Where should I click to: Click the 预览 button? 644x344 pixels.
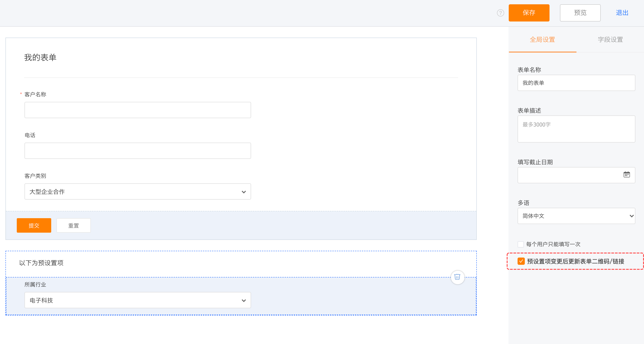point(580,13)
